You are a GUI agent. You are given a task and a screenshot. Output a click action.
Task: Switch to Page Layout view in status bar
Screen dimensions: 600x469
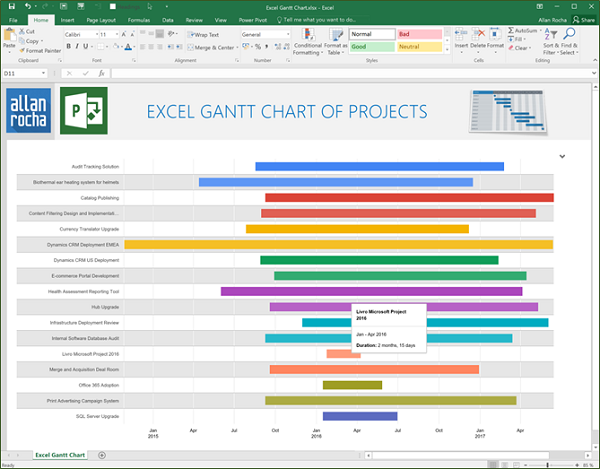coord(505,465)
